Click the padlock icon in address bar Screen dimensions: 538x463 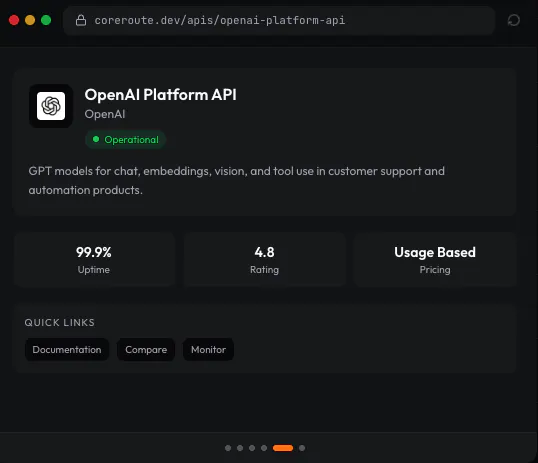pyautogui.click(x=81, y=20)
